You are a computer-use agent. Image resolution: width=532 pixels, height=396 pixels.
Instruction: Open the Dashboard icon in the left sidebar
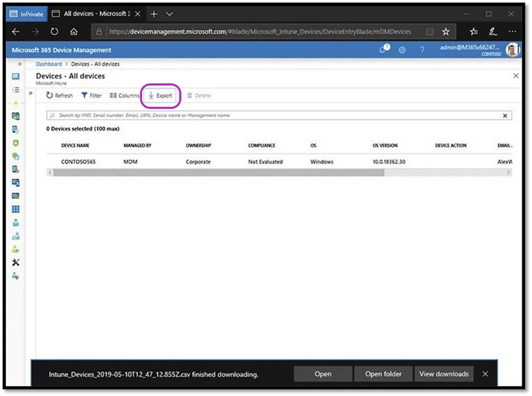tap(15, 76)
